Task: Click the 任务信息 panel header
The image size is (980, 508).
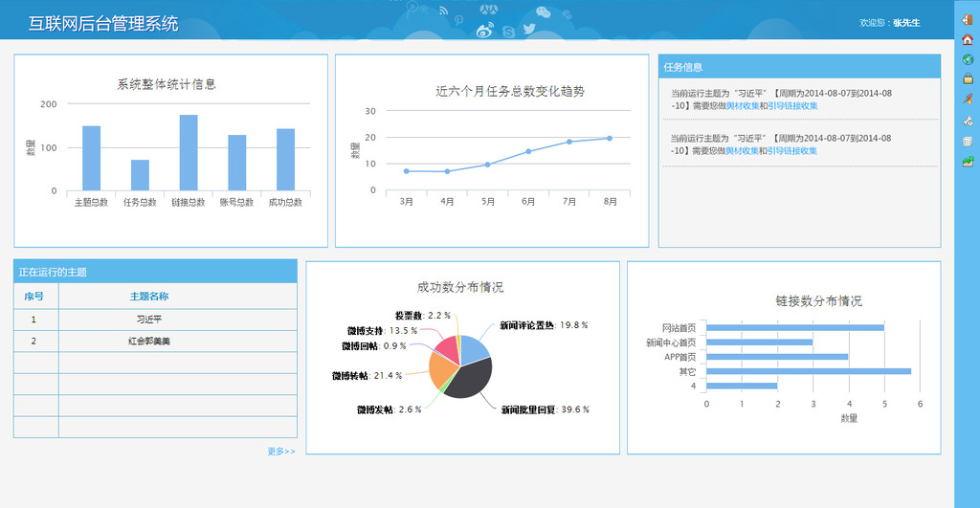Action: click(x=799, y=67)
